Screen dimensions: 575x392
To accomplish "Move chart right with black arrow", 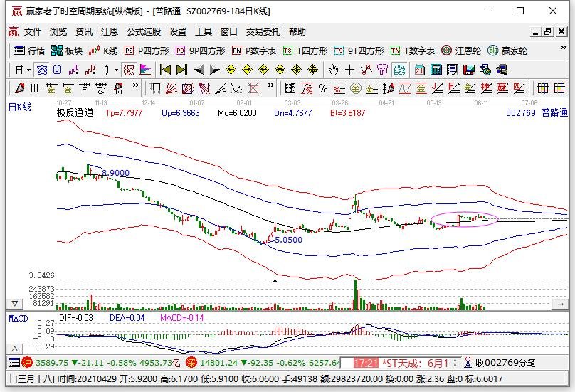I will pyautogui.click(x=214, y=70).
